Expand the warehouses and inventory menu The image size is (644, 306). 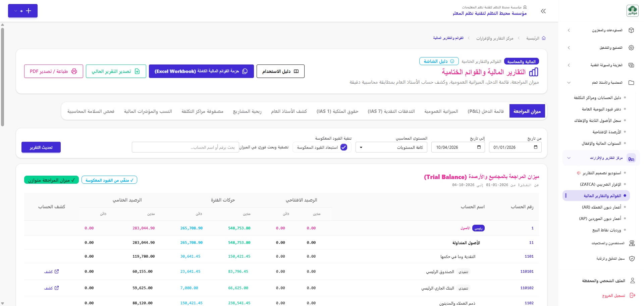[x=569, y=30]
